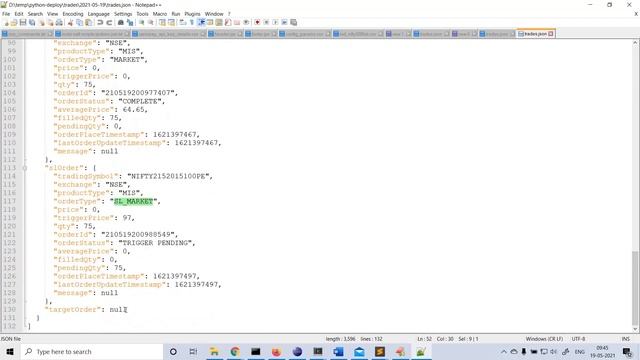The height and width of the screenshot is (360, 640).
Task: Toggle the highlighted indent guide button
Action: tap(201, 22)
